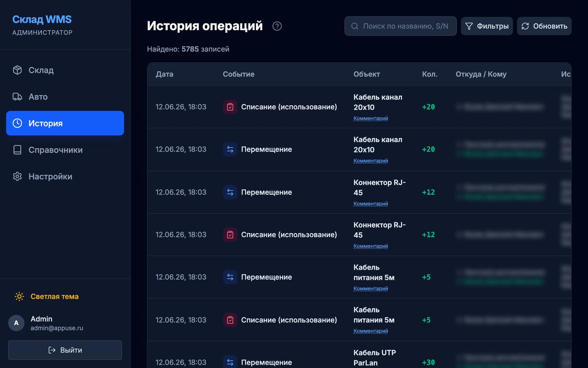Click write-off icon in first Кабель канал row
This screenshot has width=588, height=368.
230,107
